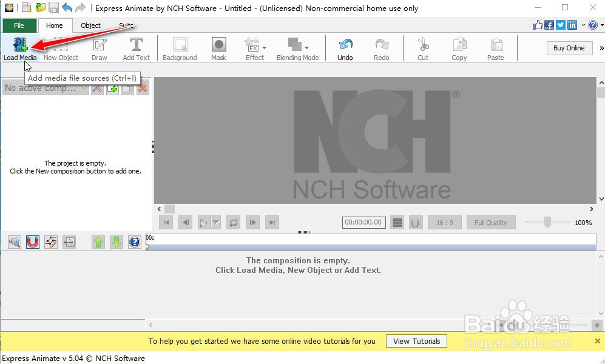Image resolution: width=605 pixels, height=364 pixels.
Task: Move layer up with green arrow
Action: pos(98,242)
